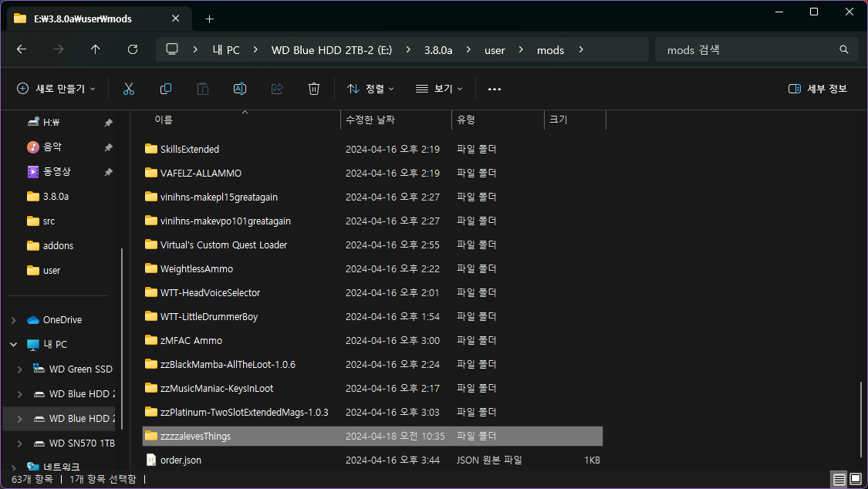Select OneDrive in navigation pane
868x489 pixels.
[x=62, y=320]
